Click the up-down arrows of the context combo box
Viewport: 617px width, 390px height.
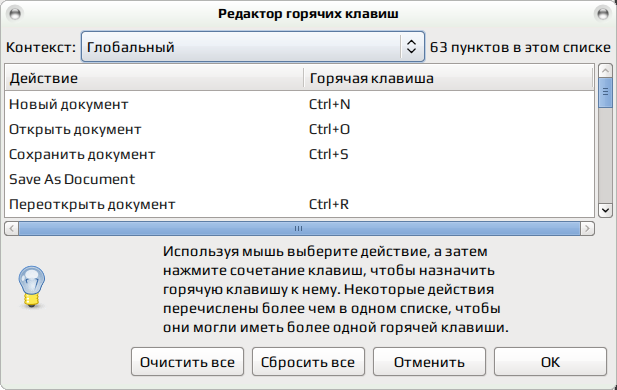[411, 47]
